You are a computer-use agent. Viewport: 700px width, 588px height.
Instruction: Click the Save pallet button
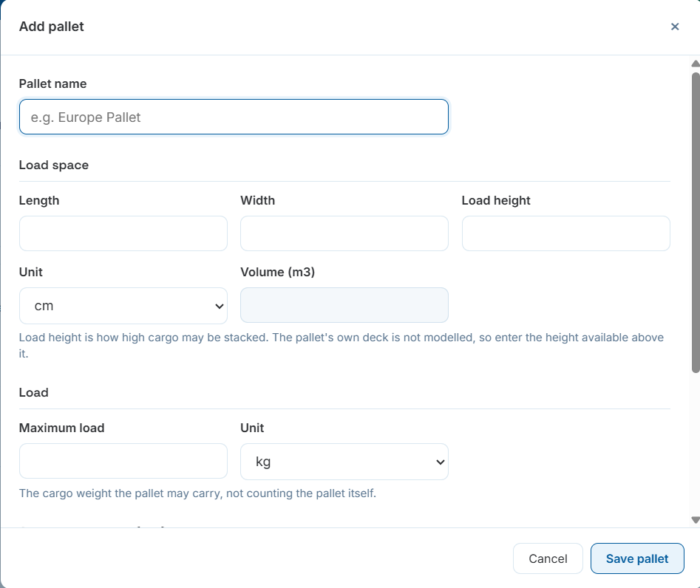(637, 558)
